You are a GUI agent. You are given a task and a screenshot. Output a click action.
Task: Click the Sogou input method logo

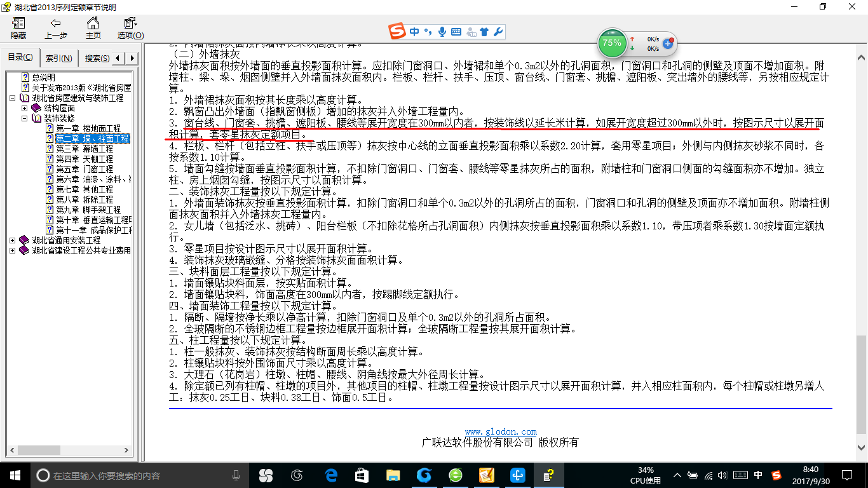tap(398, 31)
